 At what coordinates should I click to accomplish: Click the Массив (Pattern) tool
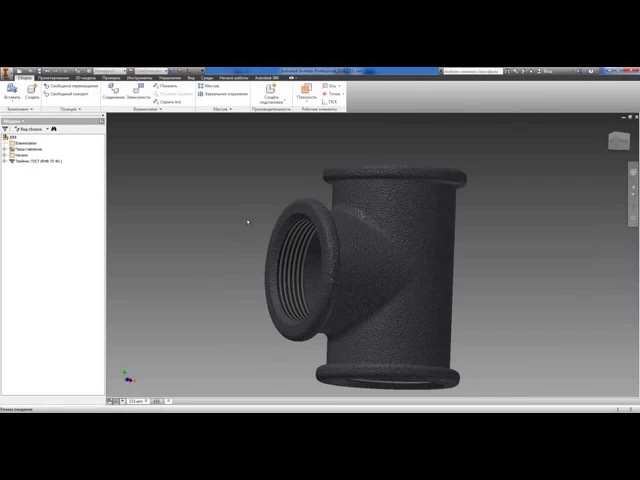[209, 86]
